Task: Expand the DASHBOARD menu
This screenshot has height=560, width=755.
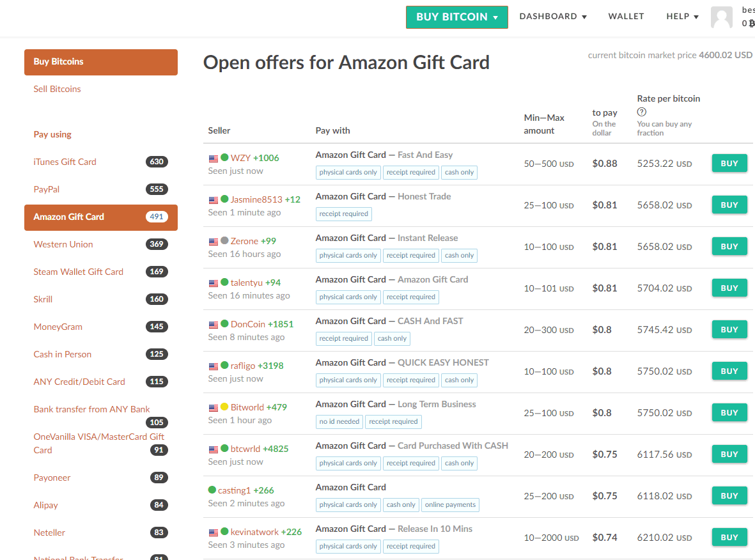Action: pos(553,17)
